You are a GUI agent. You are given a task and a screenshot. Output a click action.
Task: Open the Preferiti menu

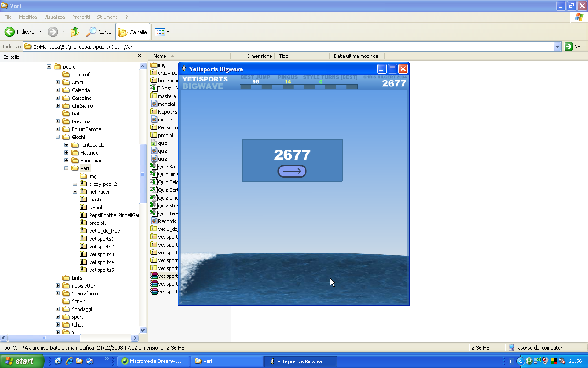(x=81, y=17)
